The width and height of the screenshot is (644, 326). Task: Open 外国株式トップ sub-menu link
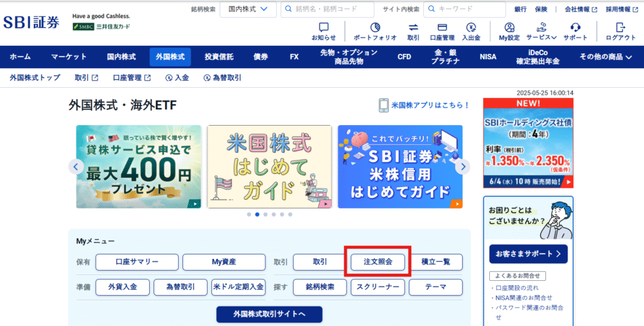35,77
